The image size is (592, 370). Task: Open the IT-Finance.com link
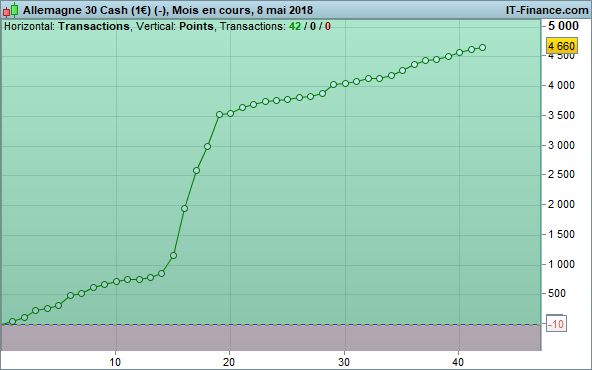click(x=547, y=10)
